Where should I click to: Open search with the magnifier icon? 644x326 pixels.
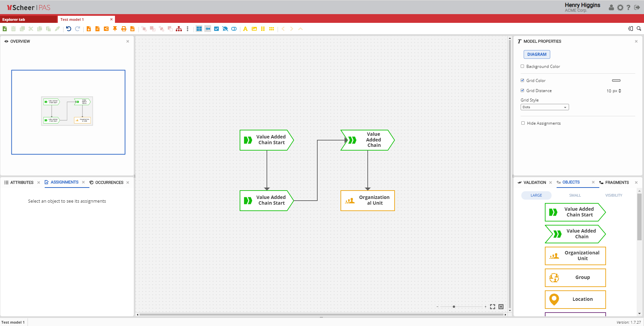pos(639,29)
